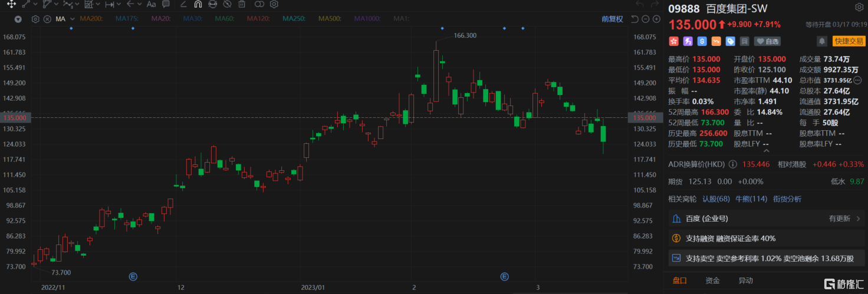Toggle the MA250 moving average line
This screenshot has height=294, width=868.
294,19
